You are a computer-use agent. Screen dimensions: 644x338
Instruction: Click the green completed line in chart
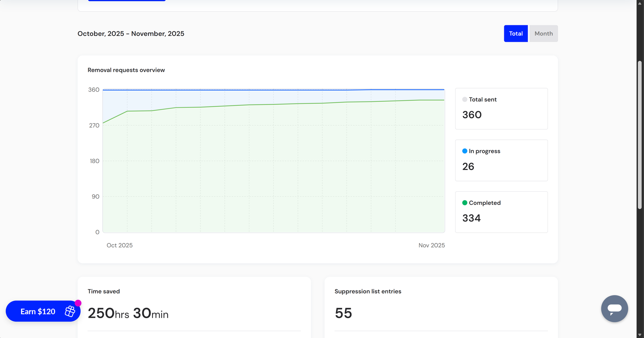pos(273,104)
